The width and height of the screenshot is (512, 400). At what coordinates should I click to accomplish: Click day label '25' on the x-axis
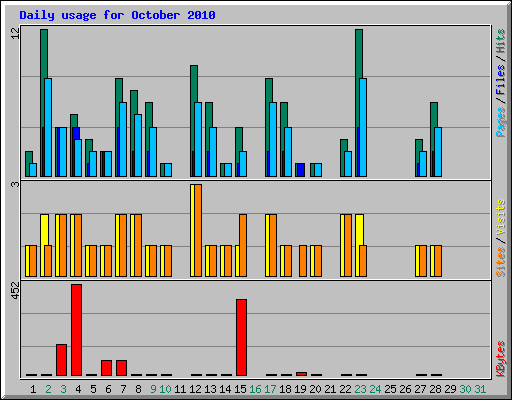(x=390, y=389)
